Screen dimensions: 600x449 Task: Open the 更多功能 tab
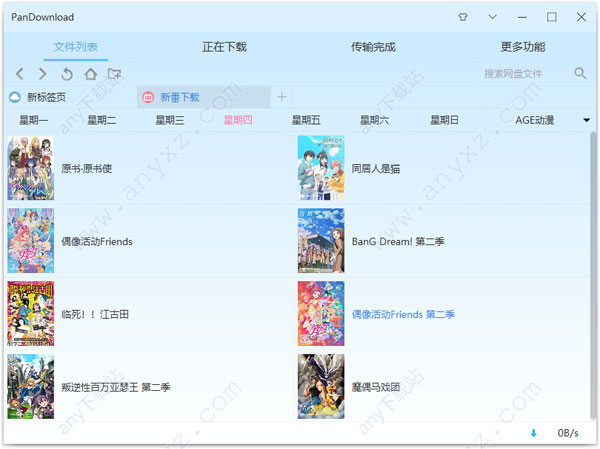(x=523, y=47)
